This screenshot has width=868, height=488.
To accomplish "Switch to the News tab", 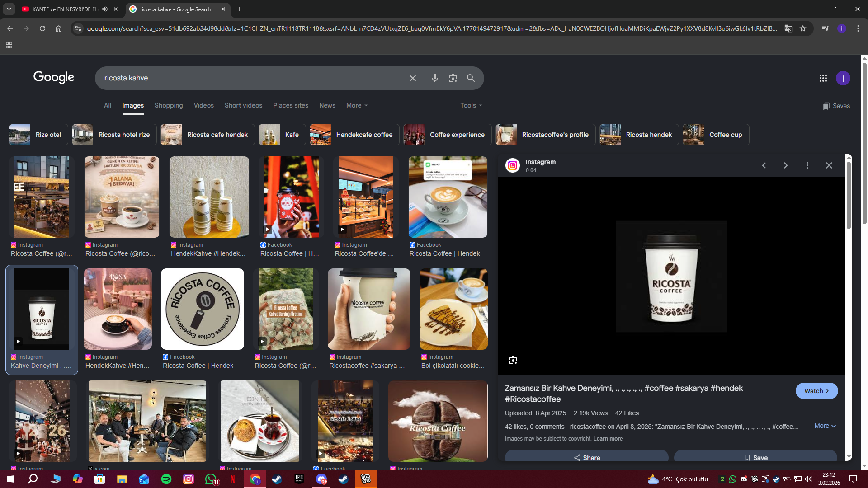I will pos(327,105).
